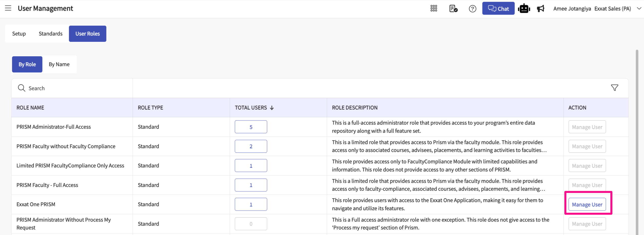The image size is (644, 235).
Task: Click the Chat button
Action: pyautogui.click(x=498, y=9)
